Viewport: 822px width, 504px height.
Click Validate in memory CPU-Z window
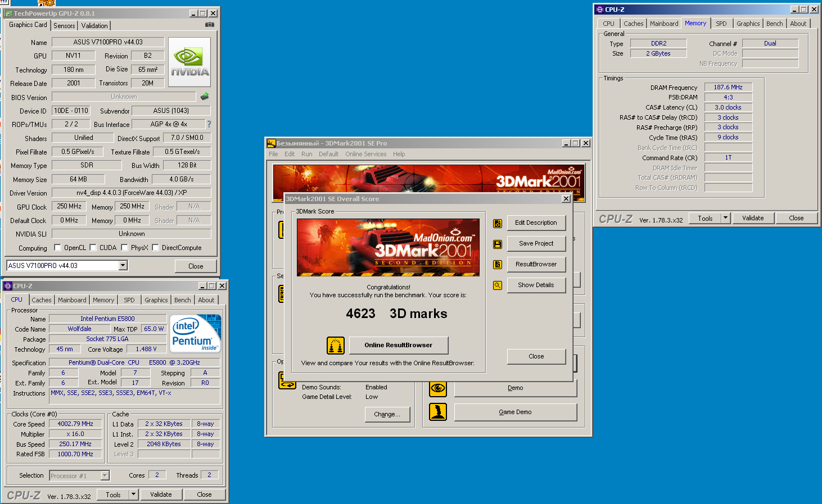753,219
